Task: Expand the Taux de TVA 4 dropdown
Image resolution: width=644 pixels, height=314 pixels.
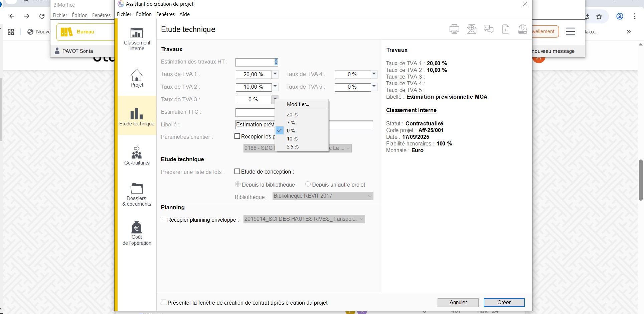Action: point(374,74)
